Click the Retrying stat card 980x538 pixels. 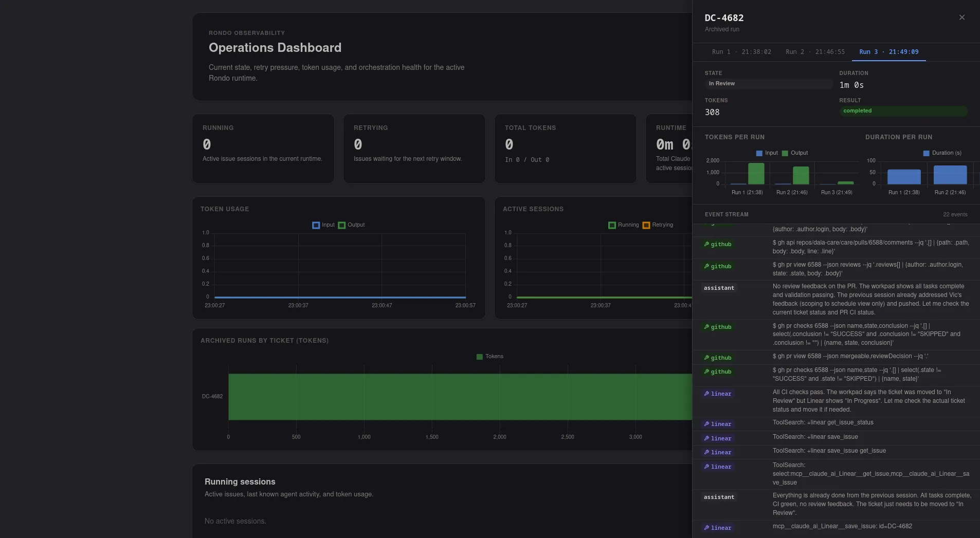point(414,149)
